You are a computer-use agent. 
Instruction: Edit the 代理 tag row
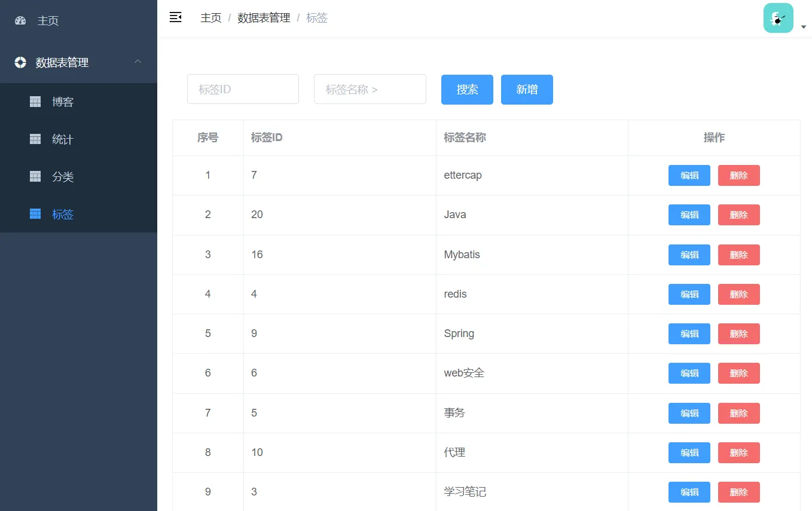[689, 452]
